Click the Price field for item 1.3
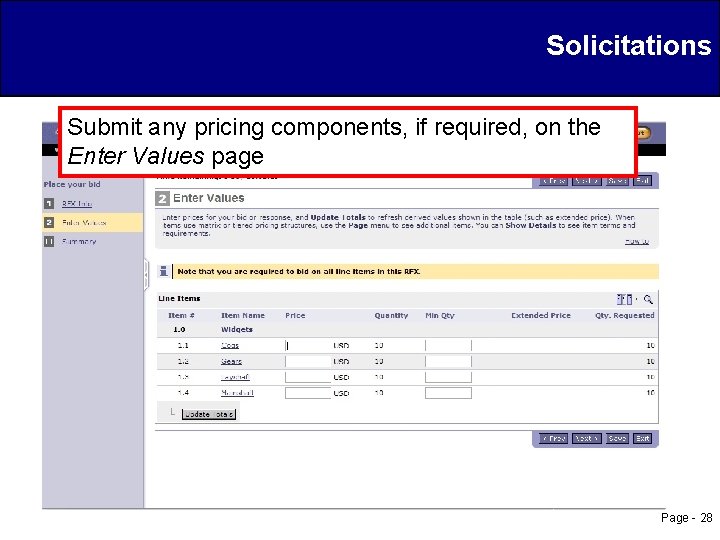720x540 pixels. (308, 377)
